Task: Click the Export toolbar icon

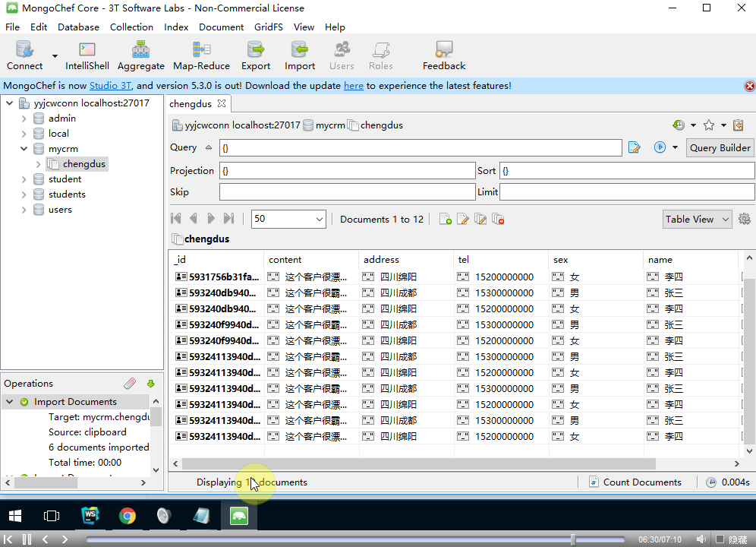Action: (256, 56)
